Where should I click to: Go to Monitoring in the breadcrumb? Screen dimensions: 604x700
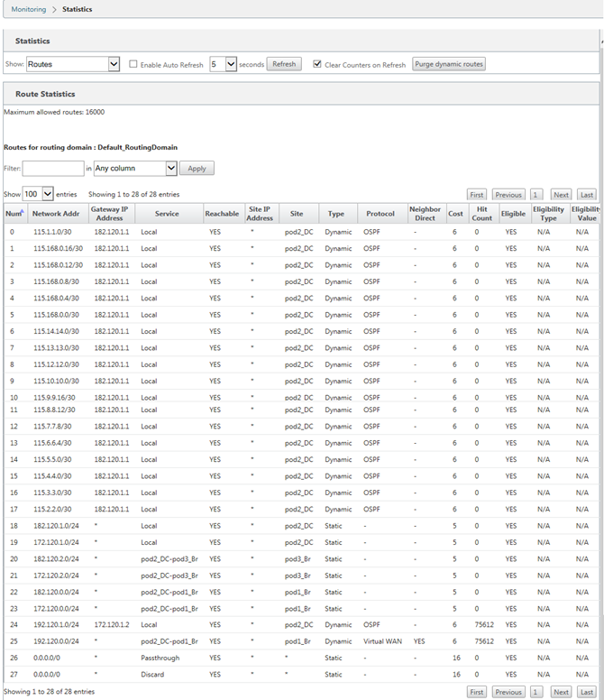(29, 9)
